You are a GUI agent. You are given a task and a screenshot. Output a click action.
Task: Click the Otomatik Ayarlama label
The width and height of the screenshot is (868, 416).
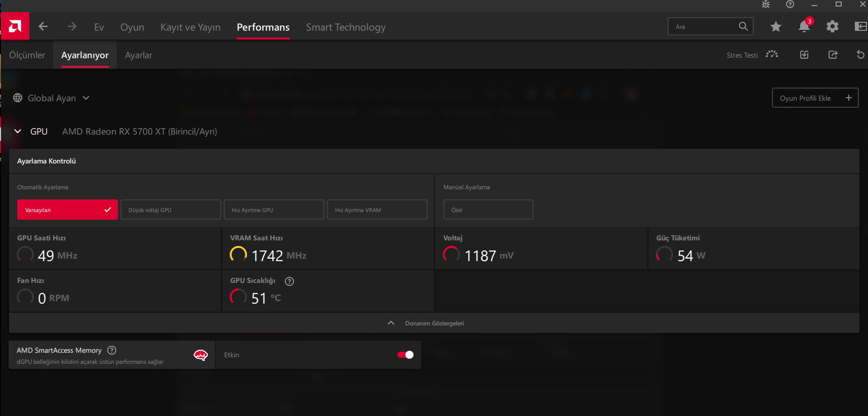(x=42, y=187)
